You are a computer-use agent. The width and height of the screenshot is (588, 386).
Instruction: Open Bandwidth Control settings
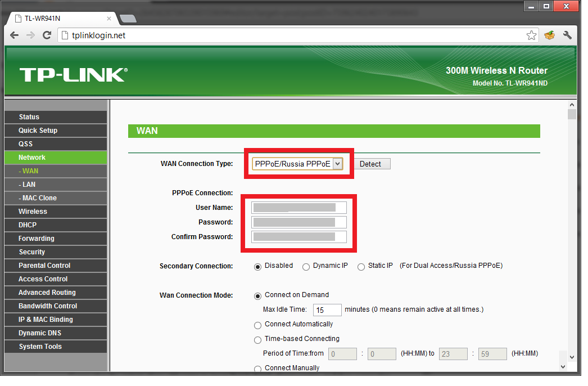(x=56, y=306)
